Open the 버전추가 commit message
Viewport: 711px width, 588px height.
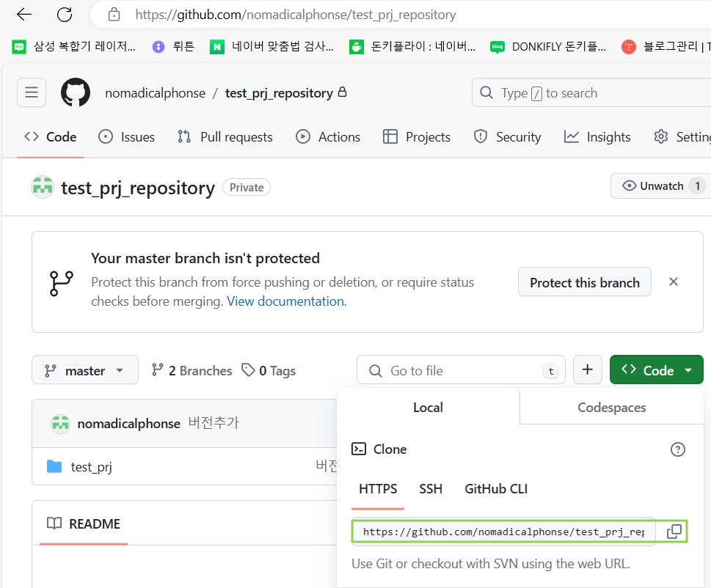214,422
